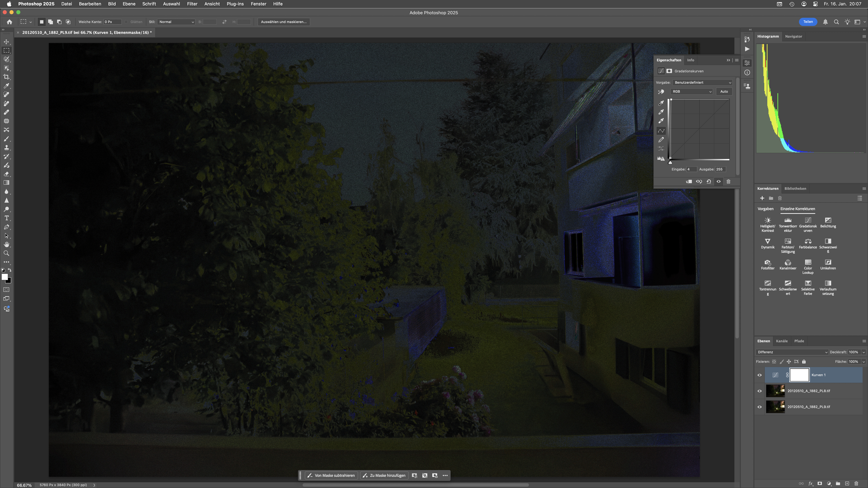Add a Farbton/Sättigung adjustment
Screen dimensions: 868x488
pos(787,241)
